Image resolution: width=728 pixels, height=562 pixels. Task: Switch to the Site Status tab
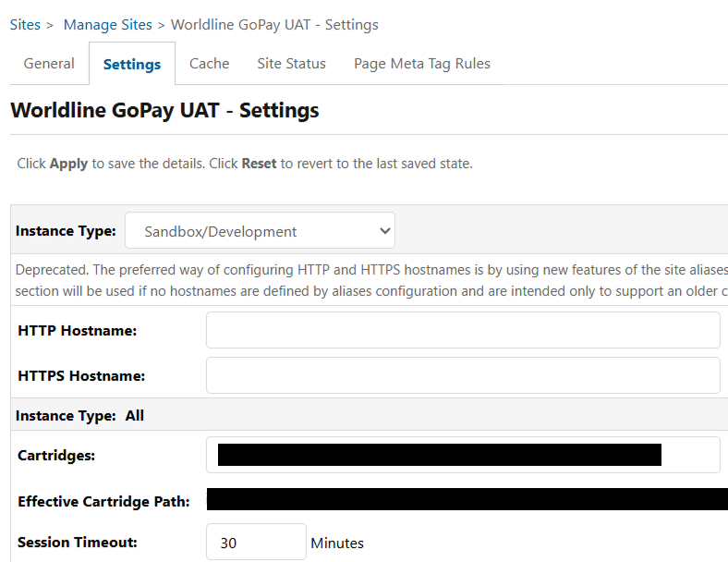coord(292,64)
